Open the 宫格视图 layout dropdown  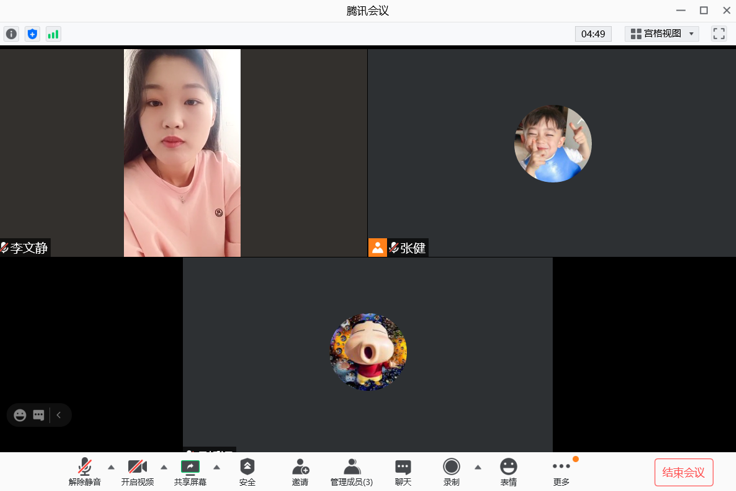click(661, 34)
